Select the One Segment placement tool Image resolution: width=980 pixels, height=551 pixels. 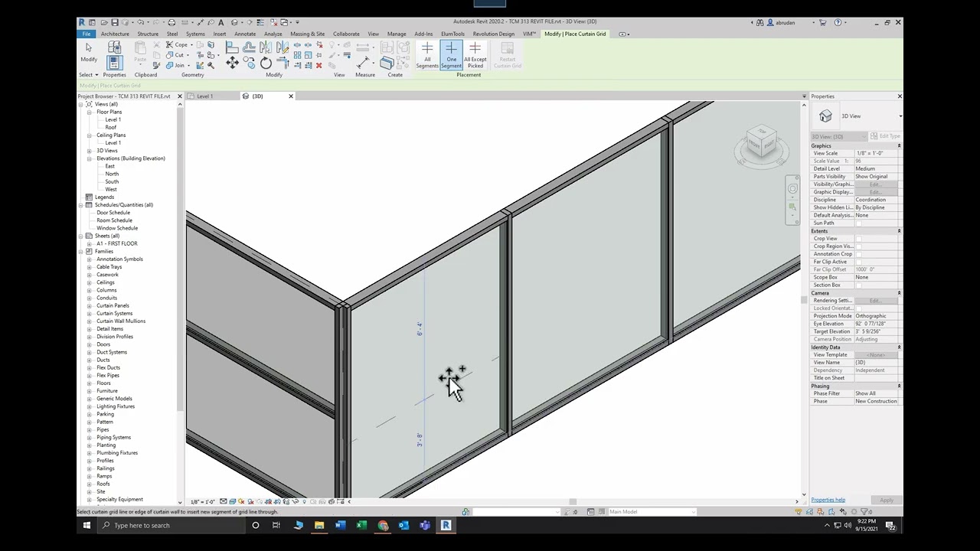pos(451,56)
